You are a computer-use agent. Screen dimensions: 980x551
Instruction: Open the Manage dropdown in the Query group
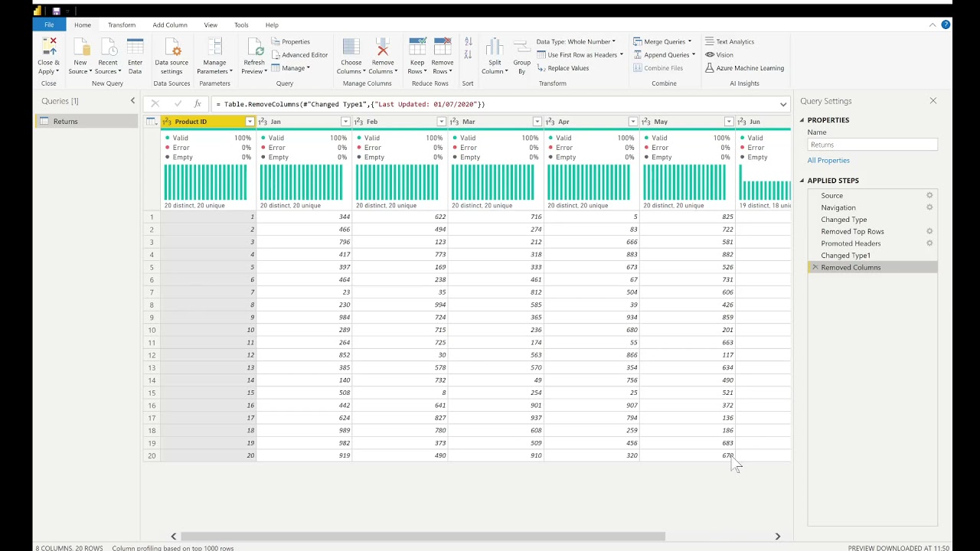tap(291, 67)
